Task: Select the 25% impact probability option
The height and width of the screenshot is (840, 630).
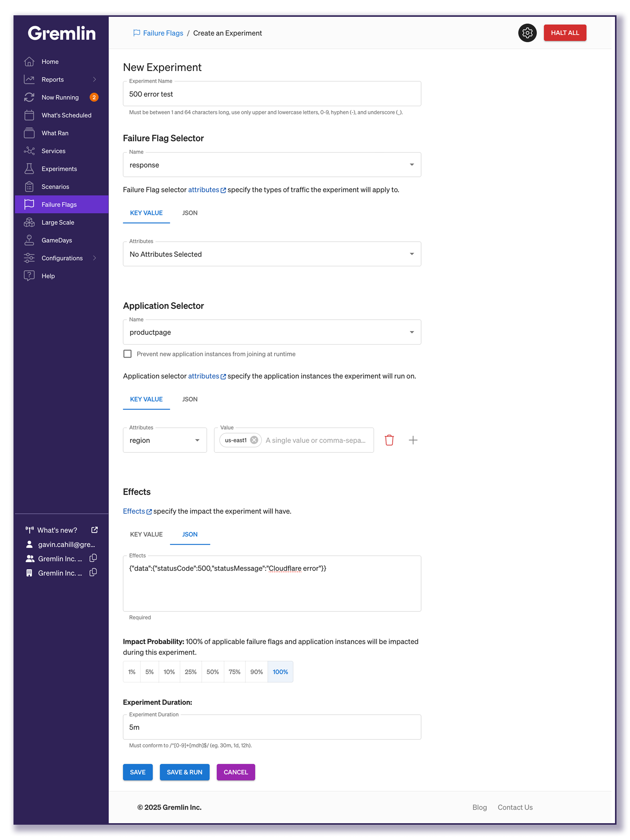Action: tap(190, 672)
